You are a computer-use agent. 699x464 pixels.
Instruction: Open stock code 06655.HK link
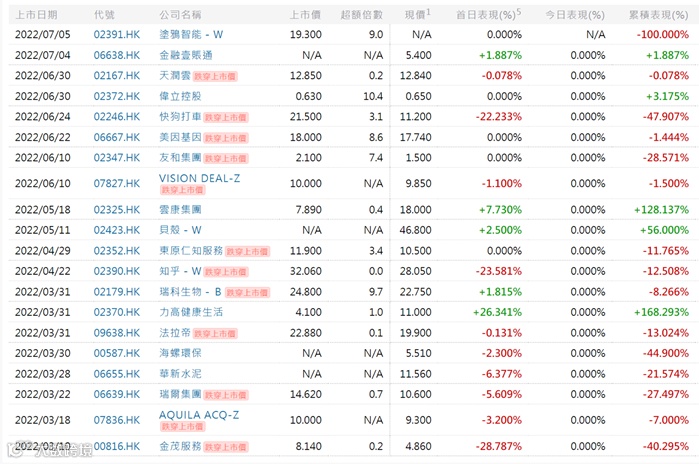(x=116, y=374)
